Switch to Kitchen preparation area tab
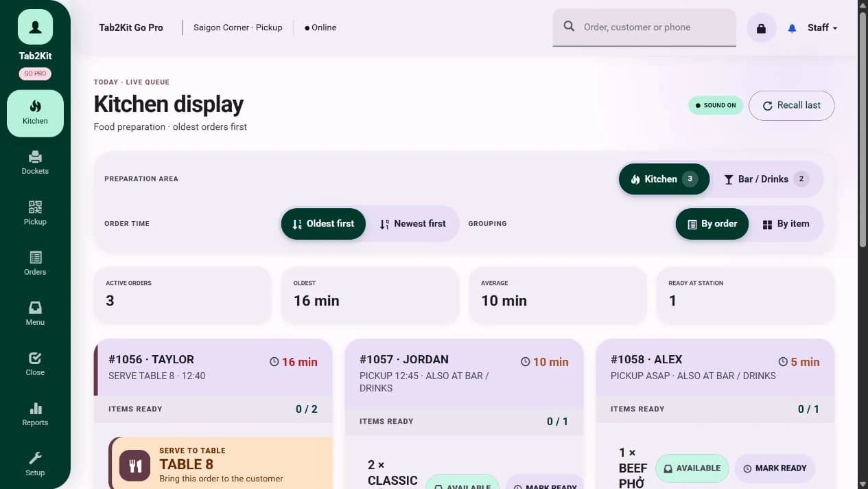 click(664, 179)
